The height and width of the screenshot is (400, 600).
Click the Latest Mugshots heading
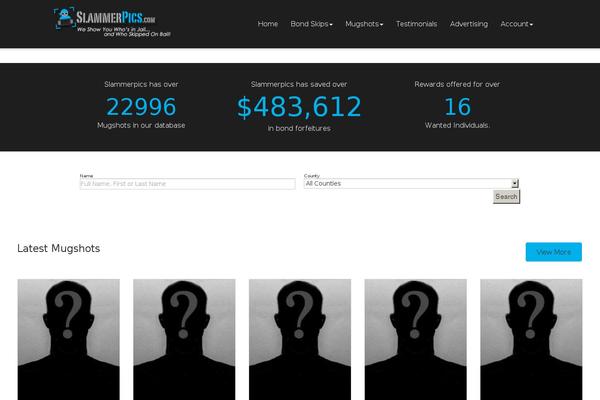(x=59, y=248)
